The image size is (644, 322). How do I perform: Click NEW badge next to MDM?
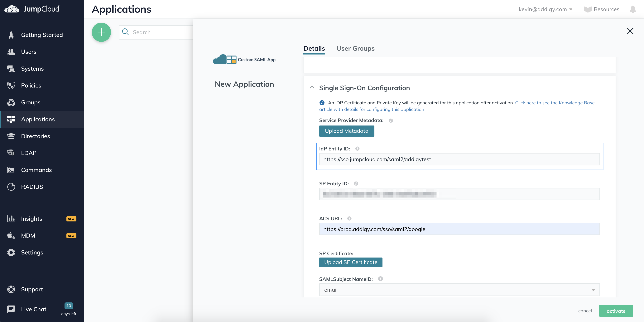71,236
